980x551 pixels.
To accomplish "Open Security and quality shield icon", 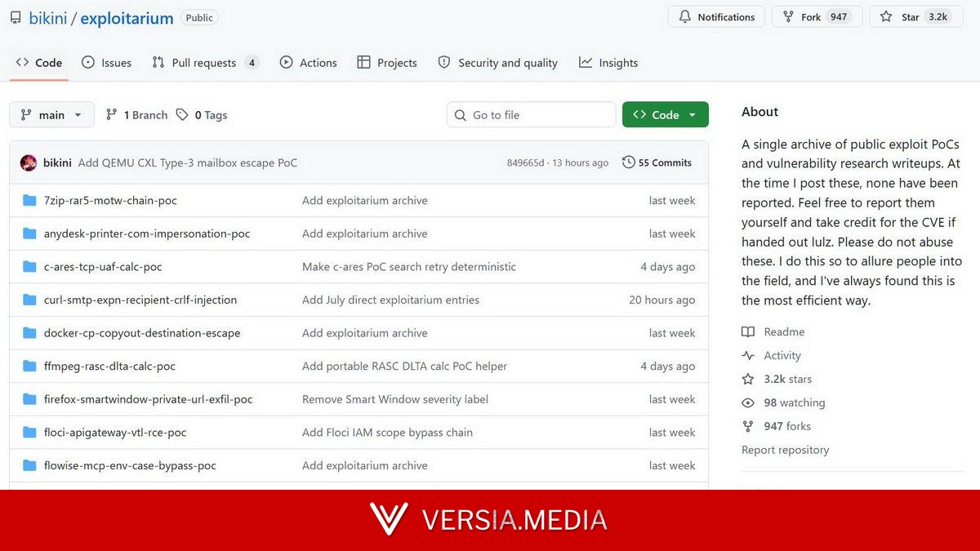I will point(444,63).
